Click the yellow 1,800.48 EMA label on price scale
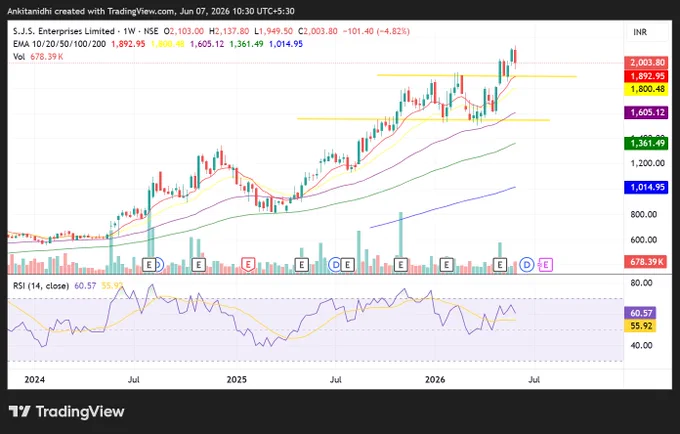Screen dimensions: 680x434 [646, 89]
